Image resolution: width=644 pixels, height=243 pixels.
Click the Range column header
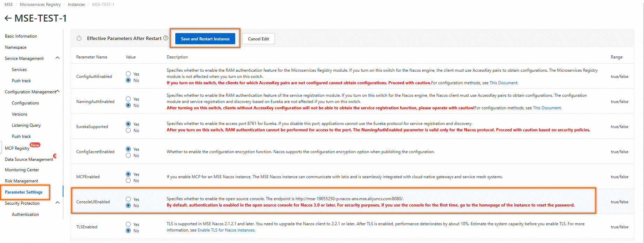coord(616,57)
